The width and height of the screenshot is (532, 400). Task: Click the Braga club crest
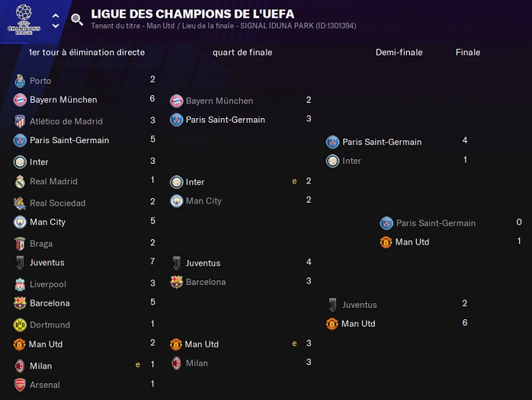coord(20,244)
